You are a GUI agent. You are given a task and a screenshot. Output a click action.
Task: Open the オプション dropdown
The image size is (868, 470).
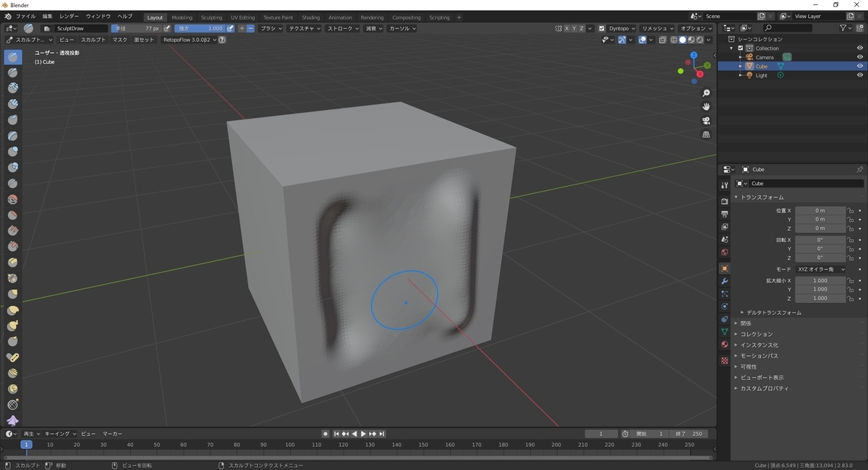coord(697,28)
